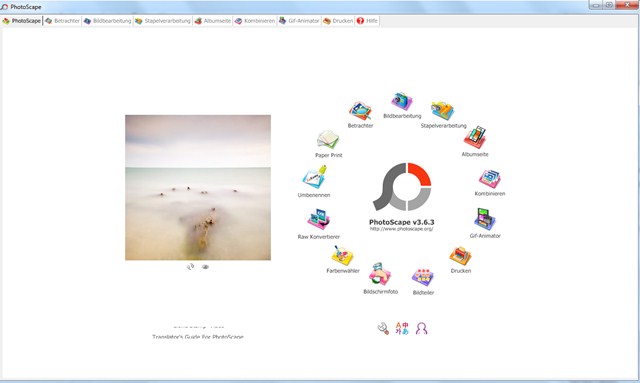Image resolution: width=640 pixels, height=383 pixels.
Task: Open the Drucken icon in the circle
Action: (x=460, y=256)
